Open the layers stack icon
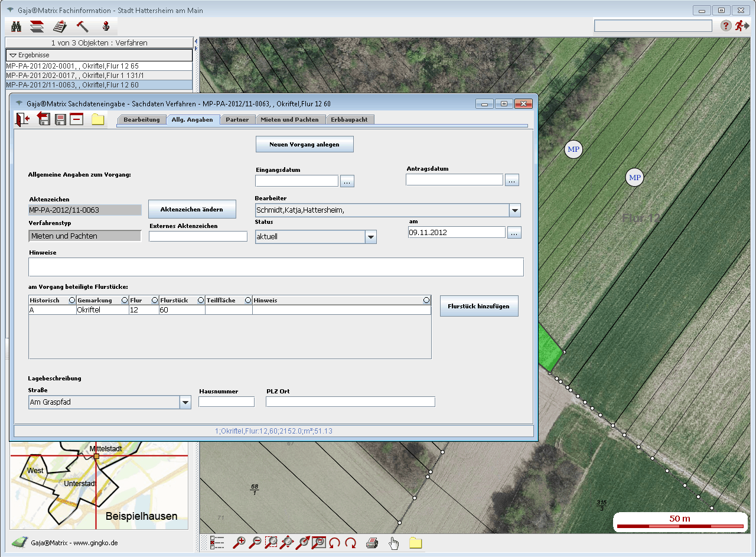Viewport: 756px width, 557px height. 37,26
